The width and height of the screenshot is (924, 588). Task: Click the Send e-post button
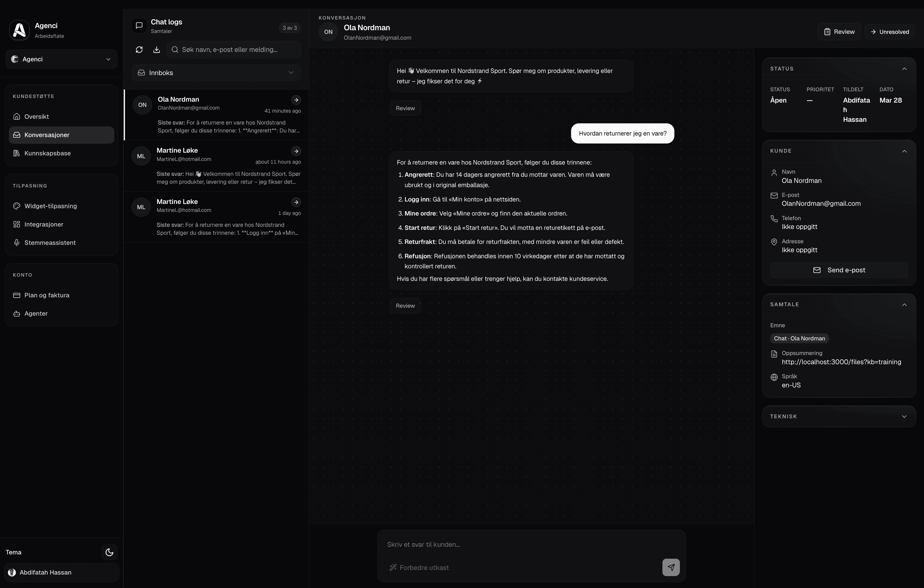point(839,270)
